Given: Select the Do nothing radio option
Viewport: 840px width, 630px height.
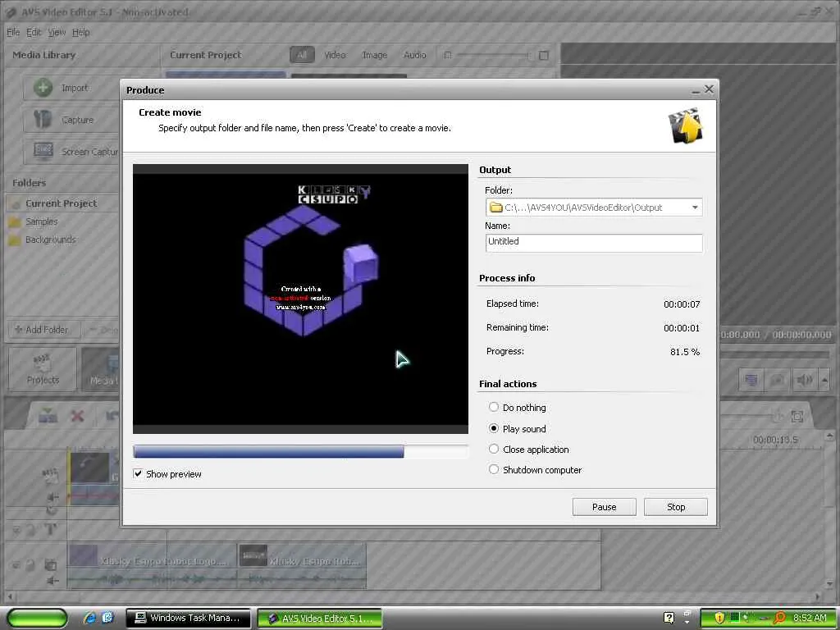Looking at the screenshot, I should pyautogui.click(x=493, y=407).
